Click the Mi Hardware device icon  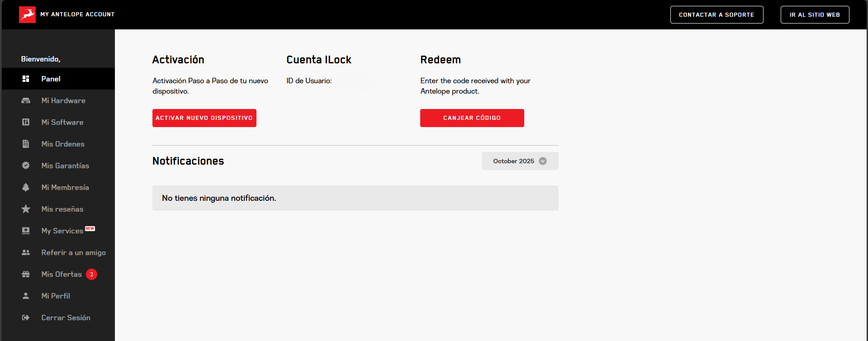(x=26, y=100)
